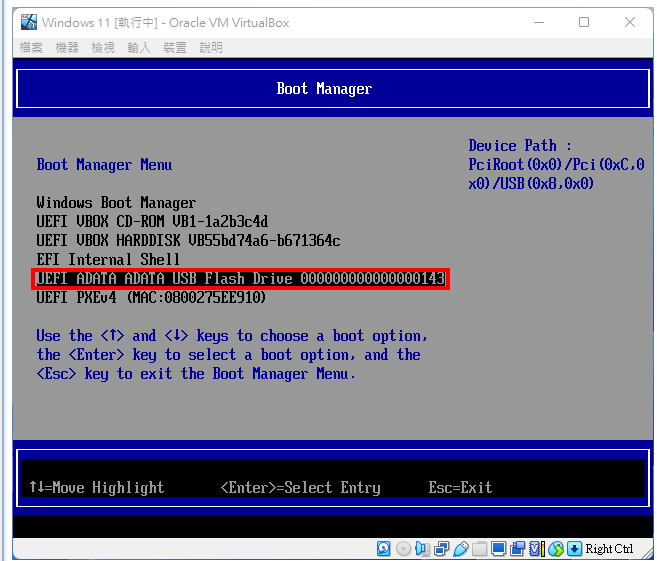657x561 pixels.
Task: Close the VirtualBox window
Action: 630,22
